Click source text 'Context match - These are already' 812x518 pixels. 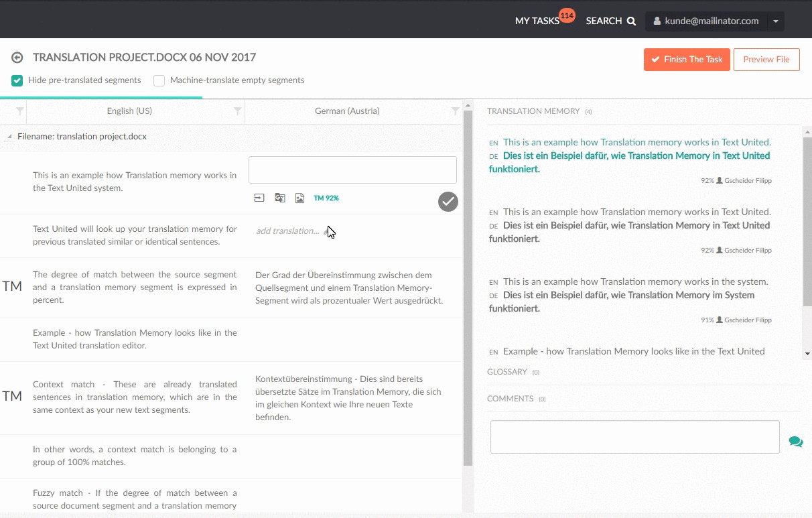click(135, 397)
